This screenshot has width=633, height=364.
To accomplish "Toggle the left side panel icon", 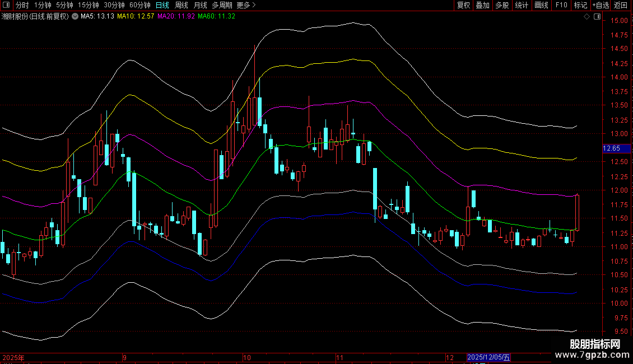I will (6, 5).
